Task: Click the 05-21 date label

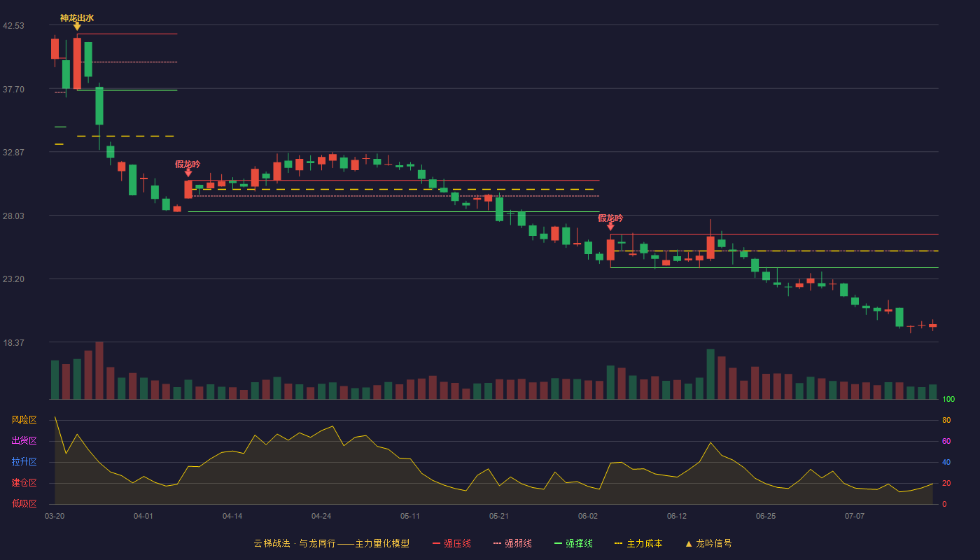Action: click(x=499, y=516)
